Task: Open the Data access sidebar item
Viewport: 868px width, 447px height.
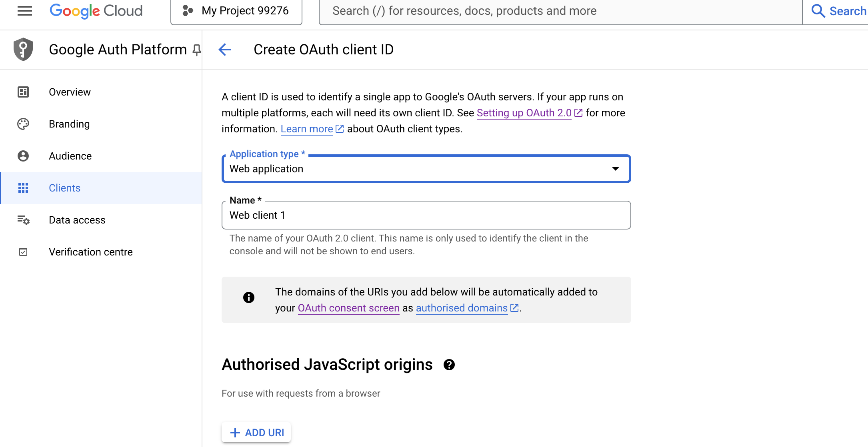Action: tap(101, 220)
